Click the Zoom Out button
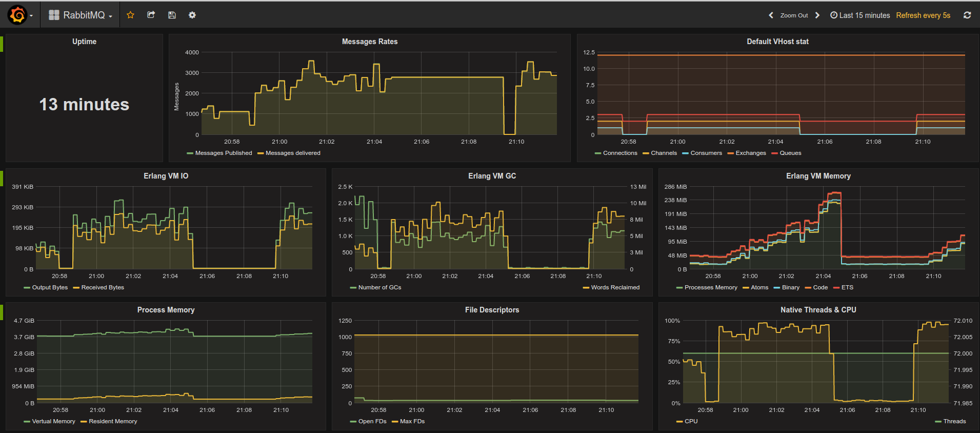The width and height of the screenshot is (980, 433). coord(794,15)
